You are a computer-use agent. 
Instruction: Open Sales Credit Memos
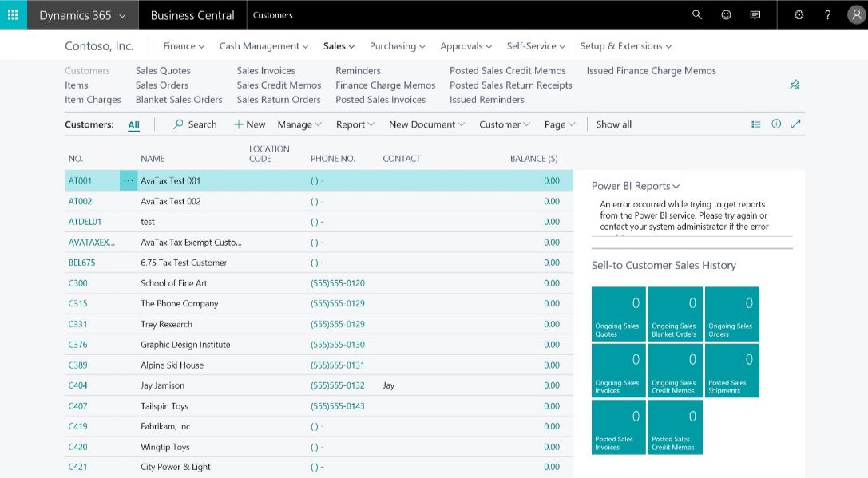279,85
